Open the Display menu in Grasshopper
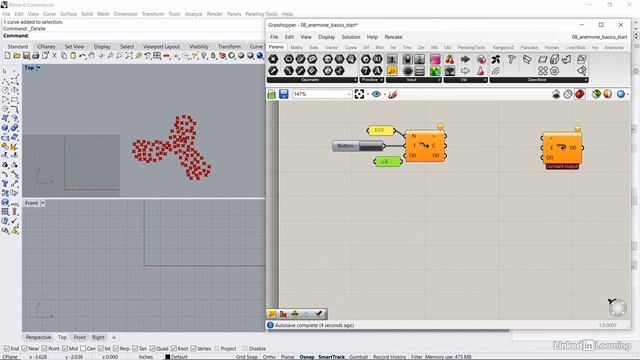Image resolution: width=640 pixels, height=360 pixels. coord(327,37)
